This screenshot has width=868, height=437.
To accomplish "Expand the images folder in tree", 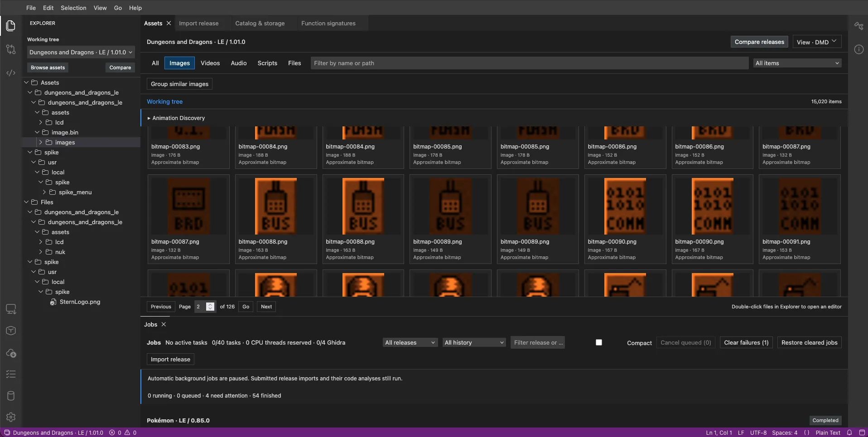I will [x=40, y=142].
